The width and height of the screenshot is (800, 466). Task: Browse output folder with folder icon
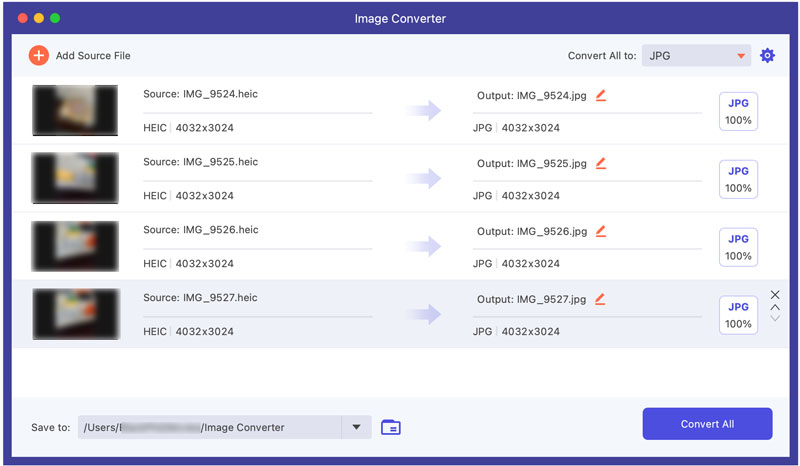tap(391, 427)
